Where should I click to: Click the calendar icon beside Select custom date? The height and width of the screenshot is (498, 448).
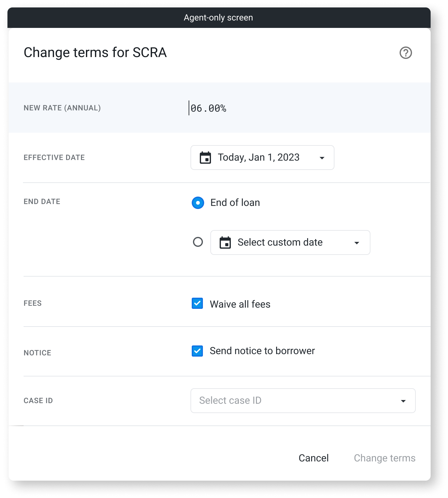(225, 242)
